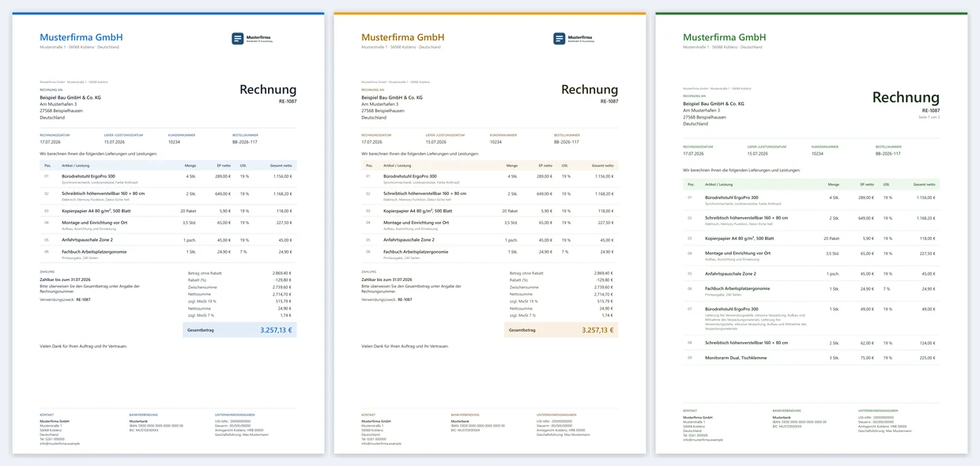Click the blue Musterfirma GmbH company heading

click(x=81, y=37)
